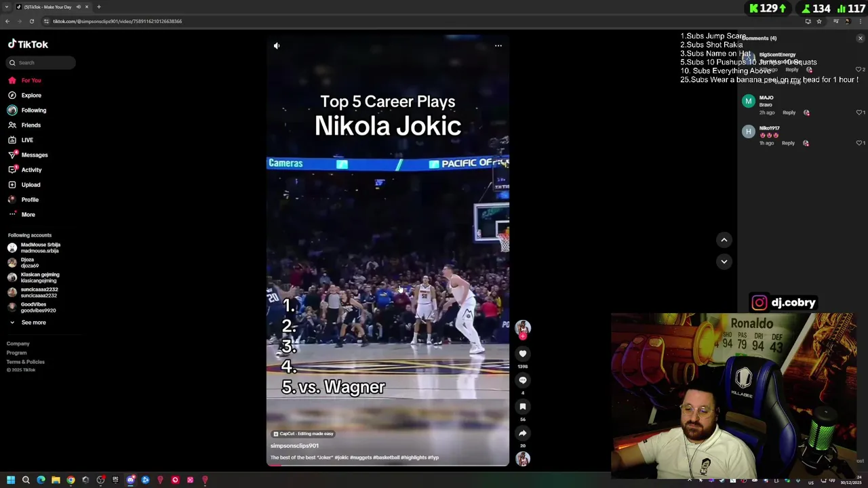The width and height of the screenshot is (868, 488).
Task: Reply to MAJO's comment
Action: (x=789, y=113)
